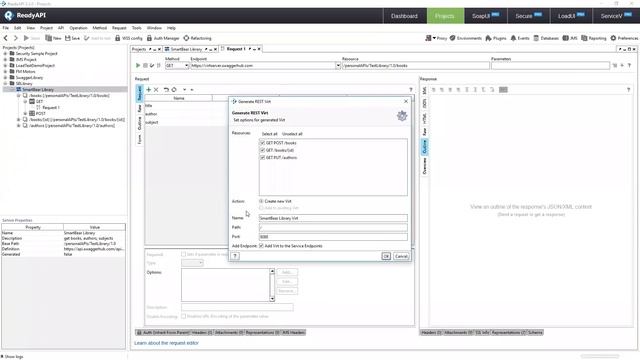Image resolution: width=640 pixels, height=360 pixels.
Task: Toggle Add Virt to the Service Endpoints checkbox
Action: pyautogui.click(x=261, y=246)
